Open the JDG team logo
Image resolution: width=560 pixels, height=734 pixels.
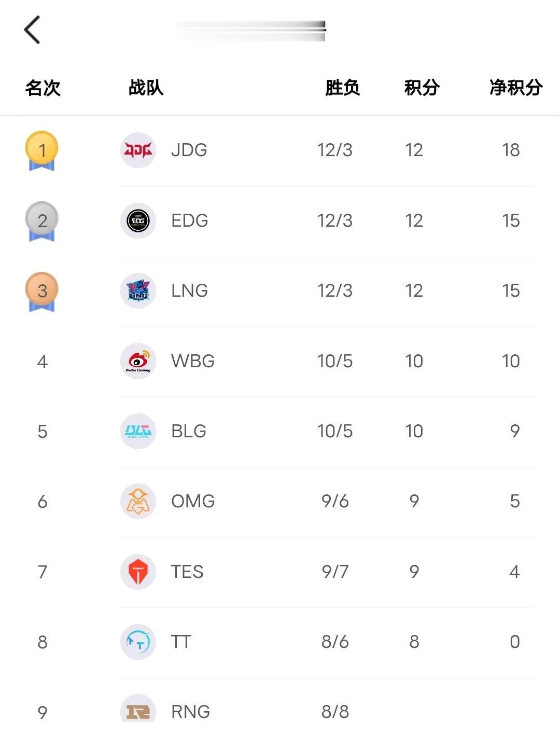[x=138, y=150]
